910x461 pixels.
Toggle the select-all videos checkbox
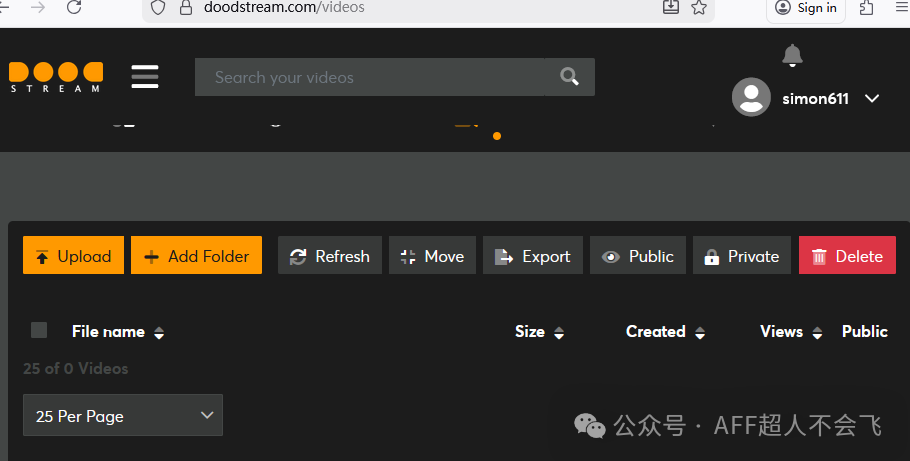point(39,330)
